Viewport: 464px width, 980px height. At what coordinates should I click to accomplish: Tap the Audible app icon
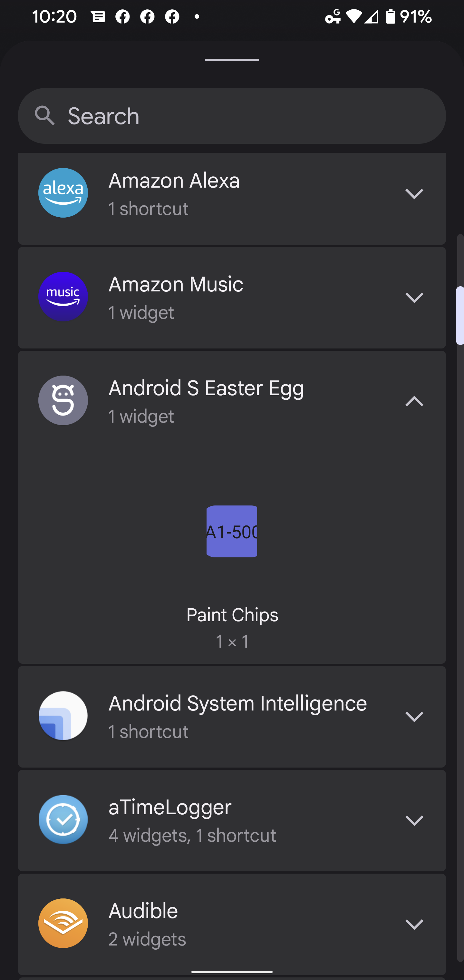[63, 923]
